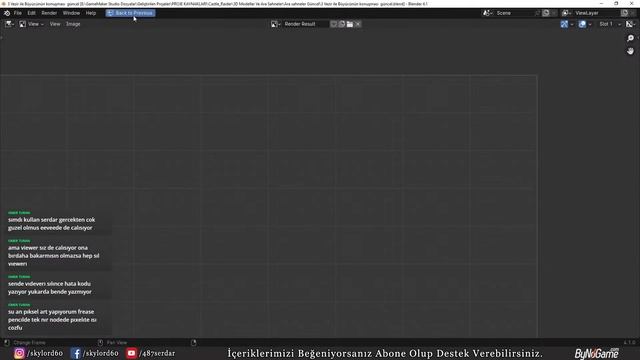
Task: Open the Scene browse dropdown icon
Action: 487,13
